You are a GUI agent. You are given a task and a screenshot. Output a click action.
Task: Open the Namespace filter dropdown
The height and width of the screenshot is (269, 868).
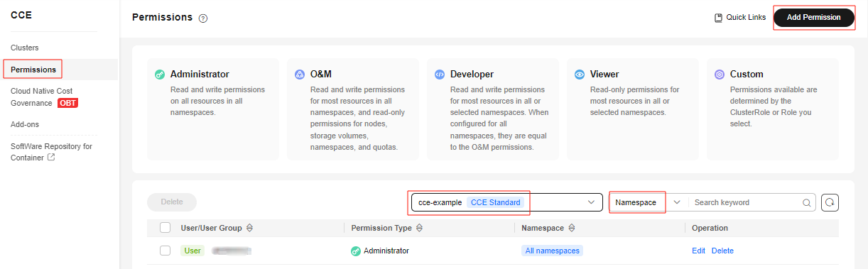point(648,202)
